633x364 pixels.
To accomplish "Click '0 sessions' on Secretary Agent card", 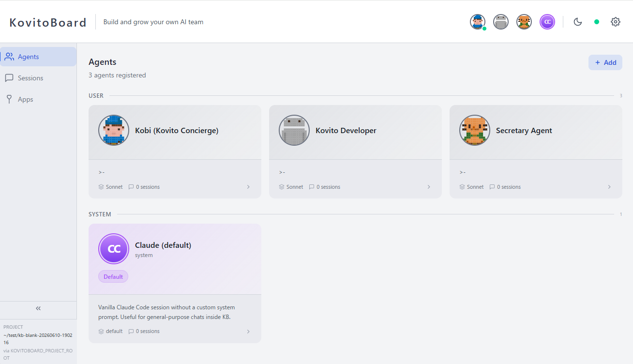I will click(509, 187).
